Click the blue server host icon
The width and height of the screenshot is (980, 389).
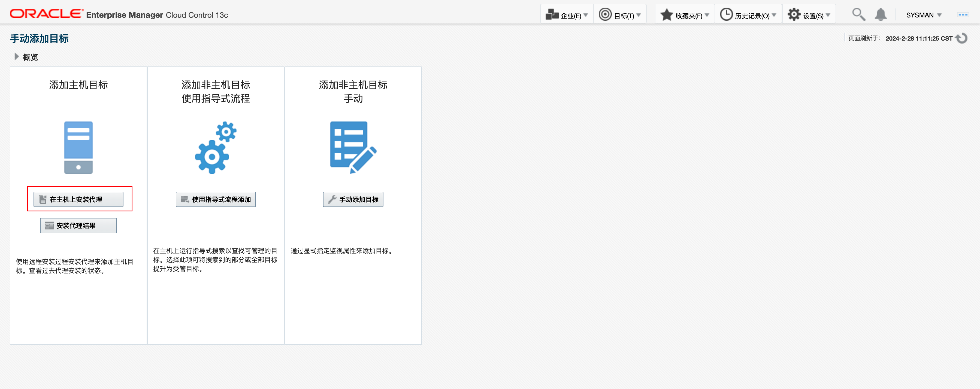pos(78,148)
